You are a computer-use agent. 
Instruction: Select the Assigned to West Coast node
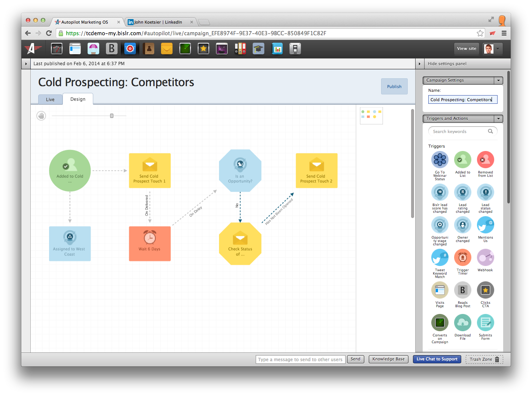70,244
